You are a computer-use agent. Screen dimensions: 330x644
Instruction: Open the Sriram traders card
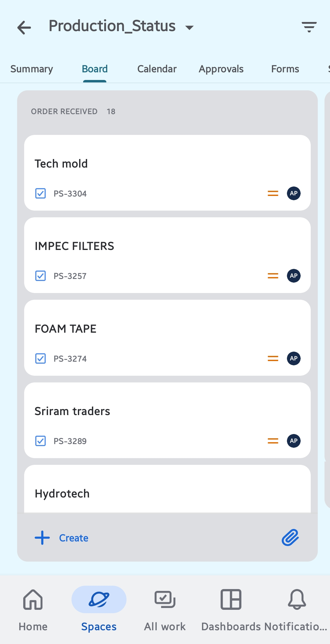[167, 420]
